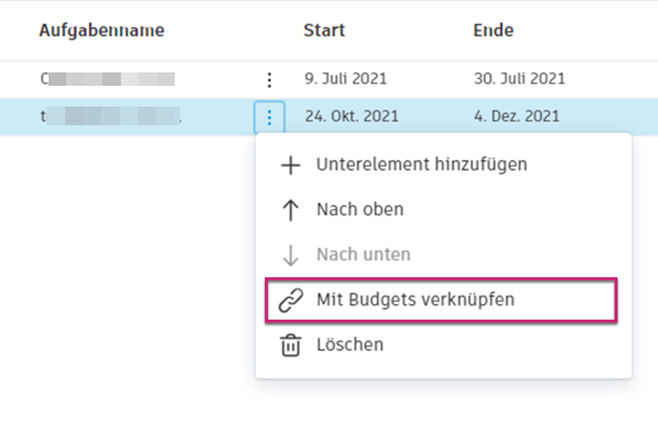Choose "Löschen" in the context menu
The width and height of the screenshot is (658, 422).
(349, 345)
